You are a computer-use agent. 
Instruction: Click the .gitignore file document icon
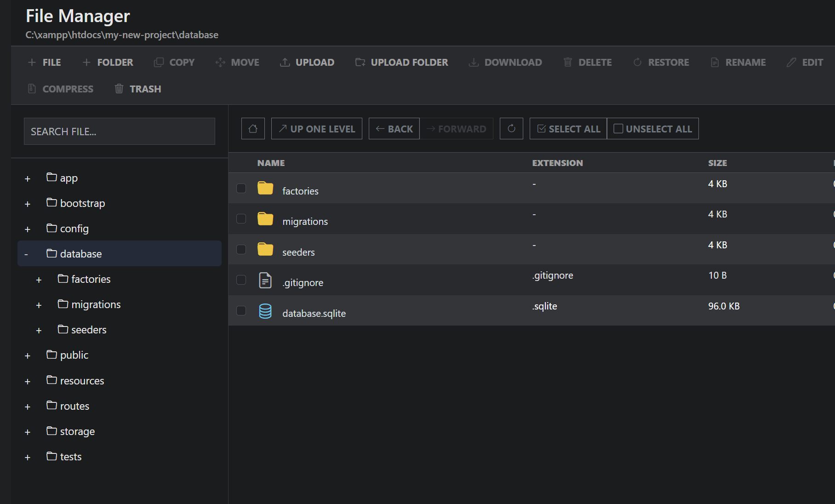point(265,280)
